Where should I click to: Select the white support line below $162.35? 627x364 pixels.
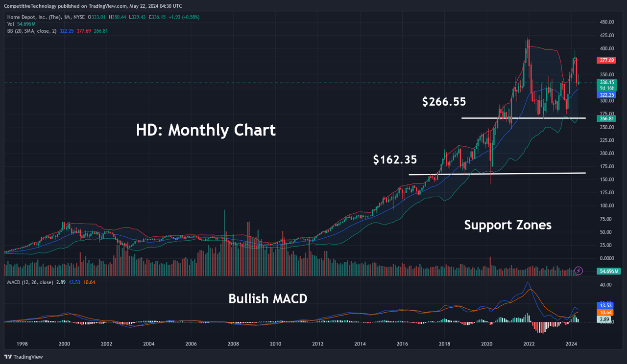coord(497,174)
